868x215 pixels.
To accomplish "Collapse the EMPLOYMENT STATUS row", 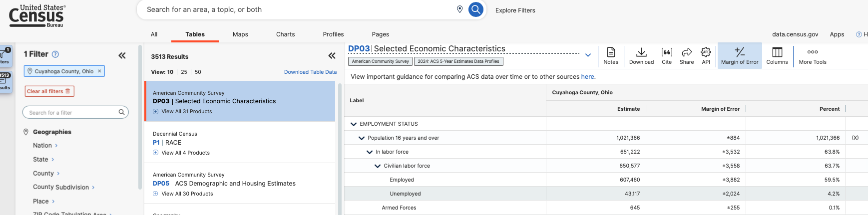I will [354, 124].
